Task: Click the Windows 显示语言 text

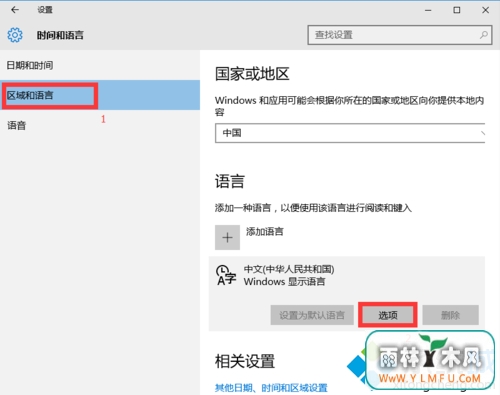Action: (x=284, y=282)
